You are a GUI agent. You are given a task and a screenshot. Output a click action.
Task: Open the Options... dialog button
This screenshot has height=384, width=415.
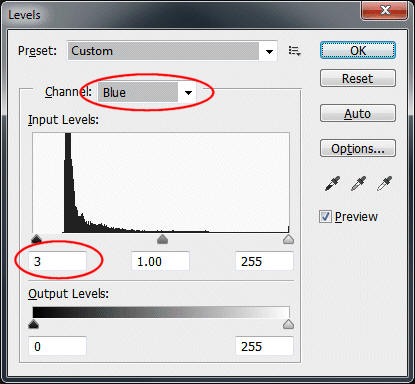(358, 148)
